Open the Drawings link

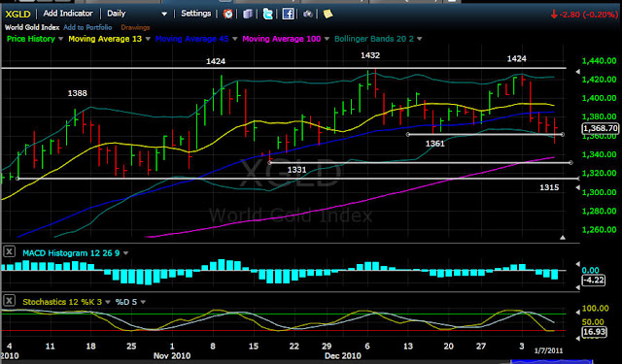[135, 27]
